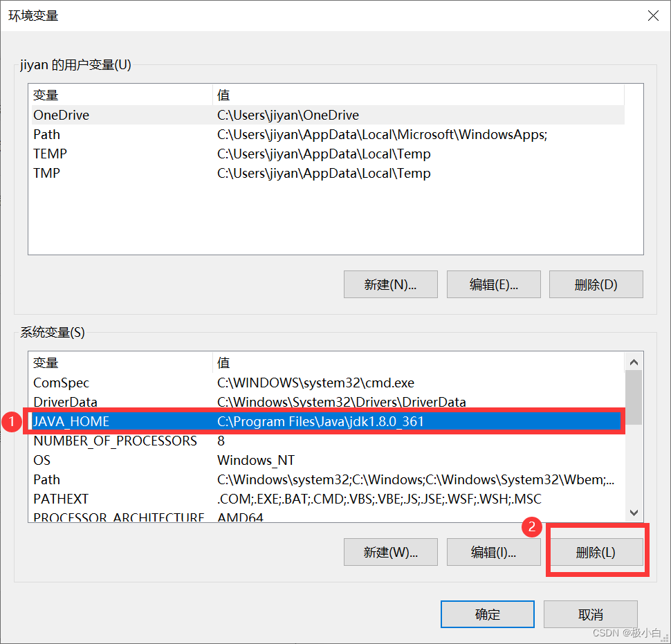
Task: Click value C:\Users\jiyan\OneDrive
Action: (x=288, y=115)
